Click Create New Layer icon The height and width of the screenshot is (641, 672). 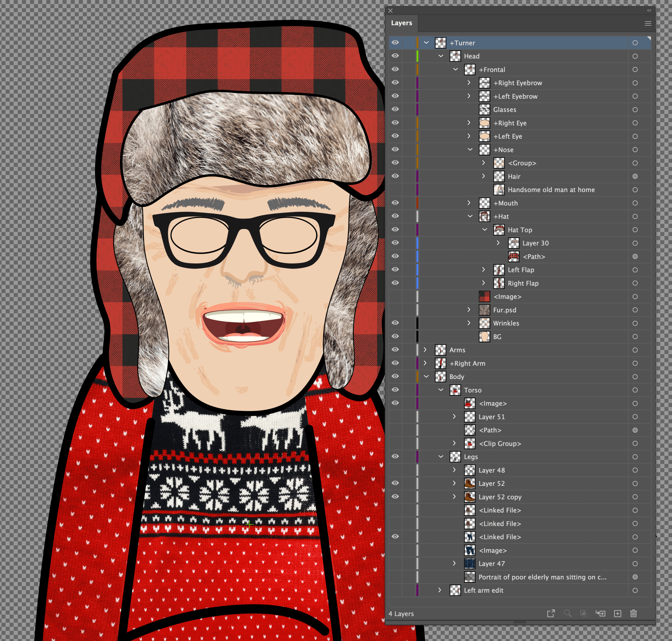(x=617, y=613)
